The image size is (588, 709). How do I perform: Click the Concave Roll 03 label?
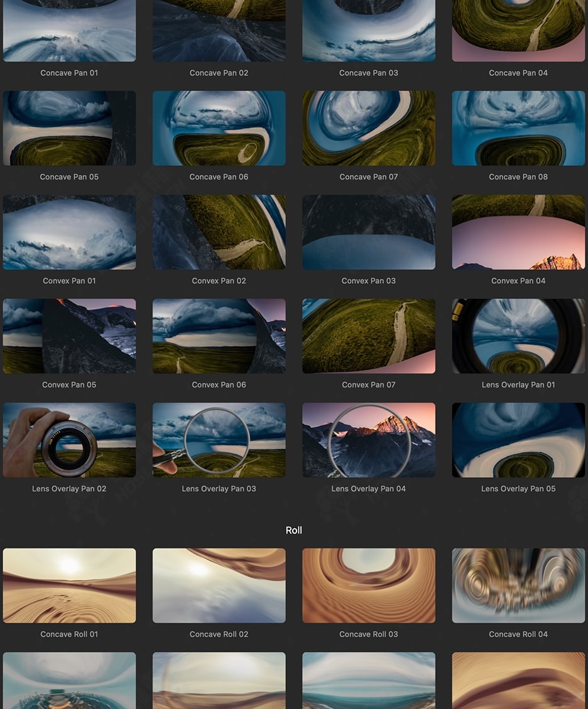[x=369, y=634]
